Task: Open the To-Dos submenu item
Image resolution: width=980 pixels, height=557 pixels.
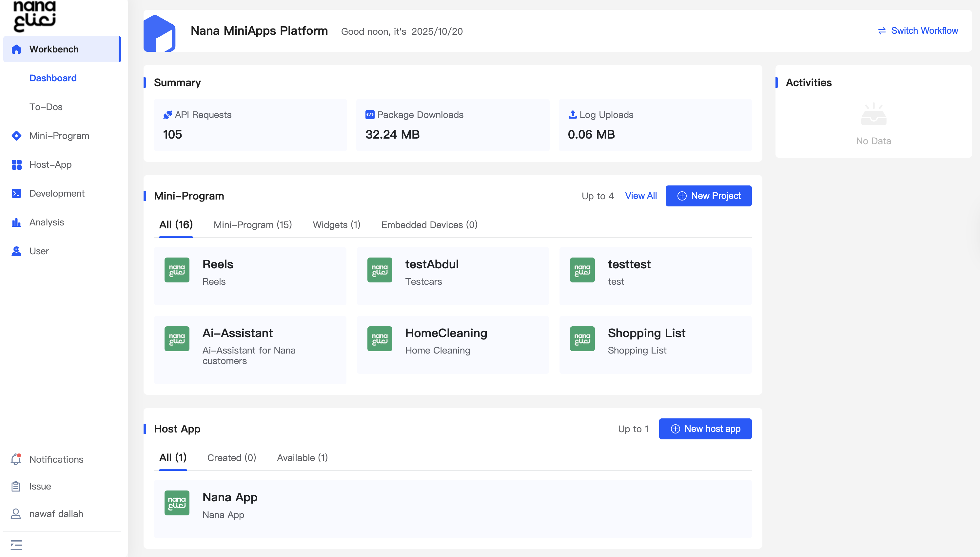Action: (46, 107)
